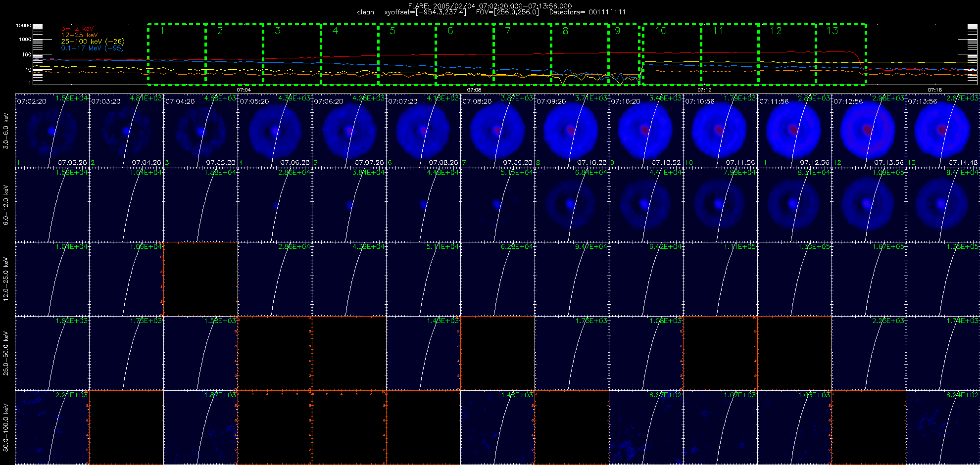The height and width of the screenshot is (465, 980).
Task: Click the '07:13:56' start time in panel 13
Action: (923, 101)
